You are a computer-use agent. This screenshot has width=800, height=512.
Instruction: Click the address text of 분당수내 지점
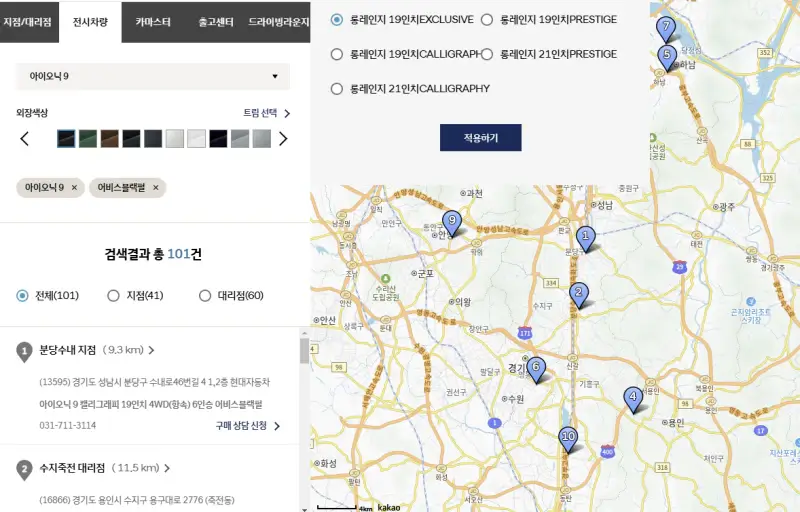(155, 382)
